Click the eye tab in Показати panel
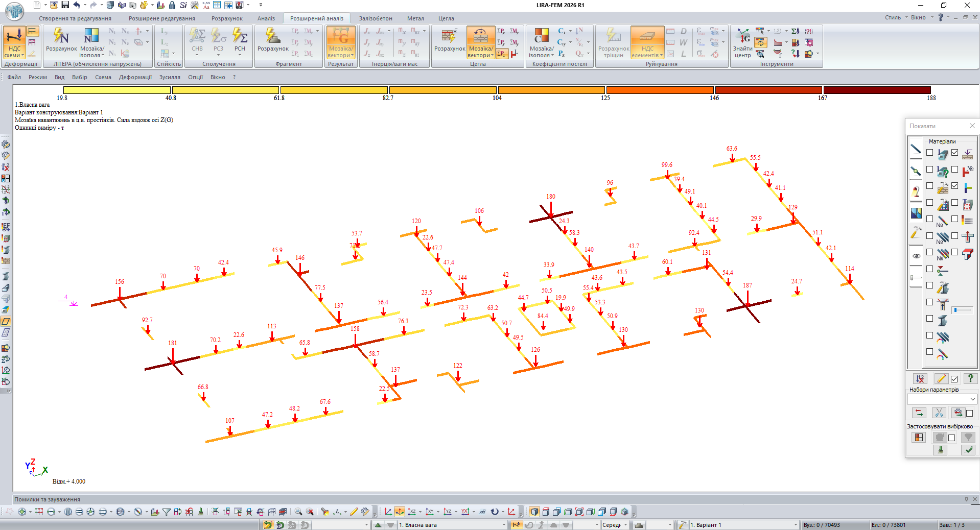Viewport: 980px width, 530px height. pyautogui.click(x=916, y=256)
